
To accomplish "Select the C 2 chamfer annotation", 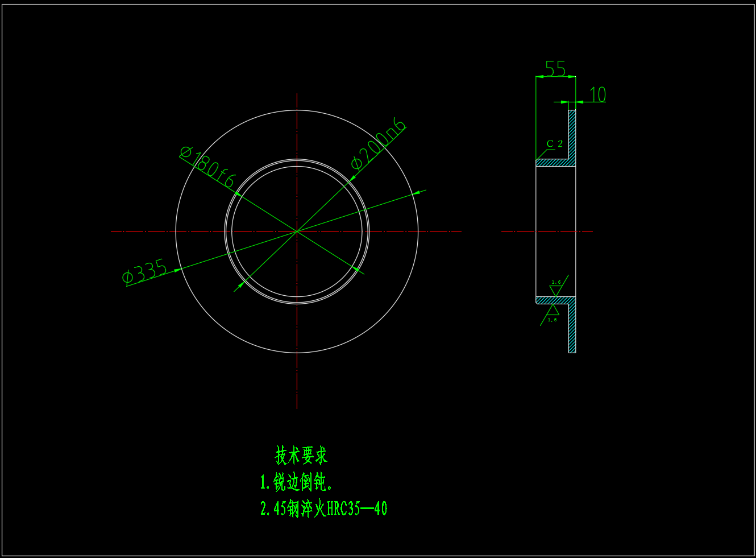I will pos(554,144).
